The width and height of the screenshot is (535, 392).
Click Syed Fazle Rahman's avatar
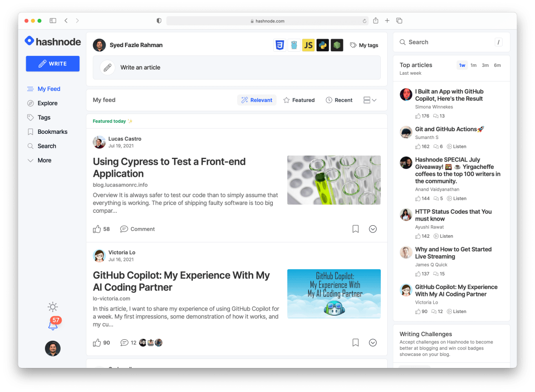99,45
